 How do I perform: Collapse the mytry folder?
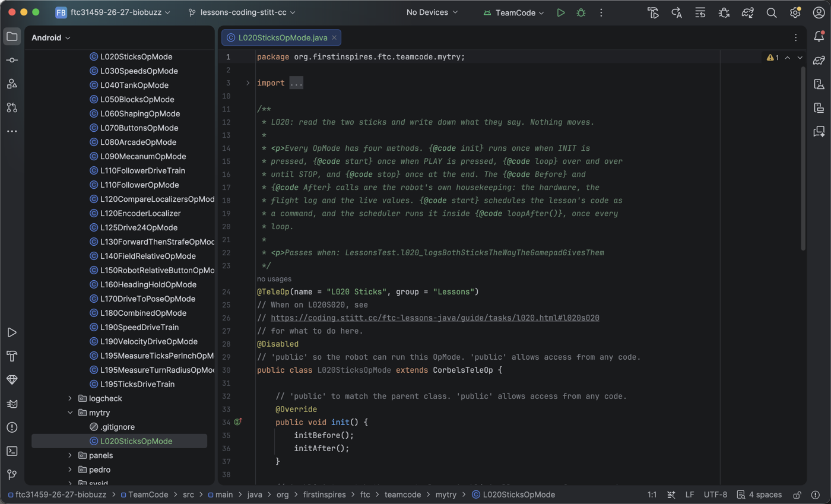click(70, 413)
